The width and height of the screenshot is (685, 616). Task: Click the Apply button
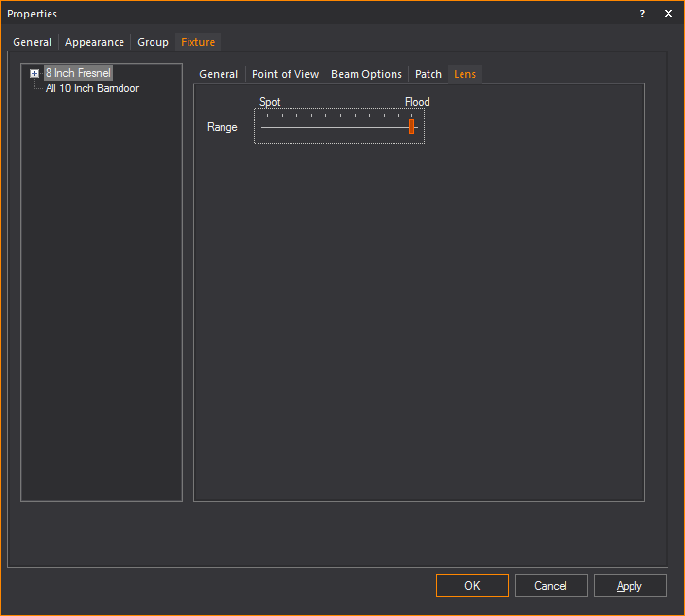(x=630, y=586)
